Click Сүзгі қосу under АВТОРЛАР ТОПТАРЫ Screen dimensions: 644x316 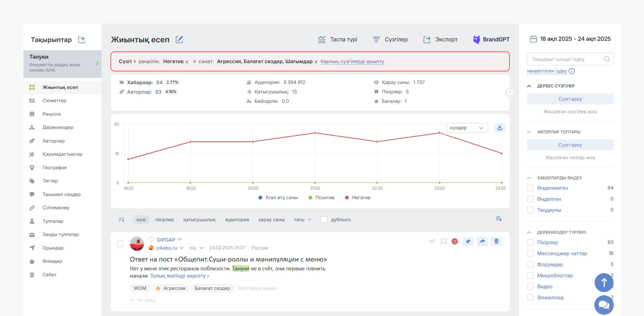tap(570, 145)
